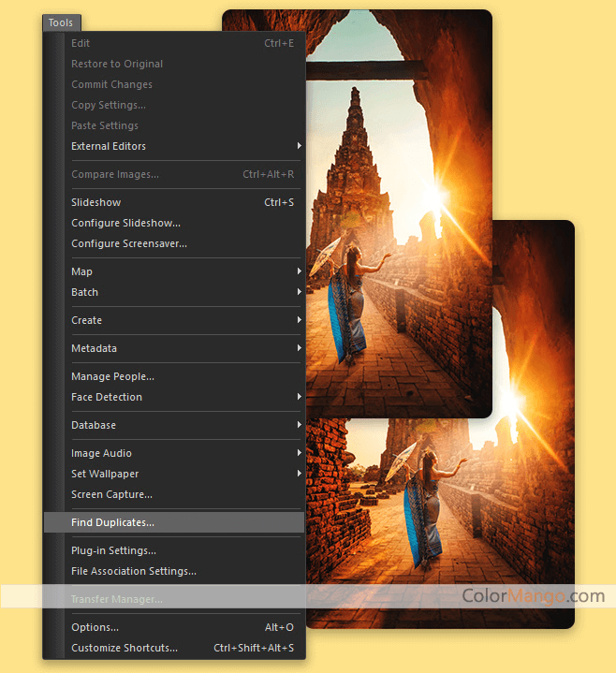Expand the Database submenu
This screenshot has width=616, height=673.
(94, 425)
